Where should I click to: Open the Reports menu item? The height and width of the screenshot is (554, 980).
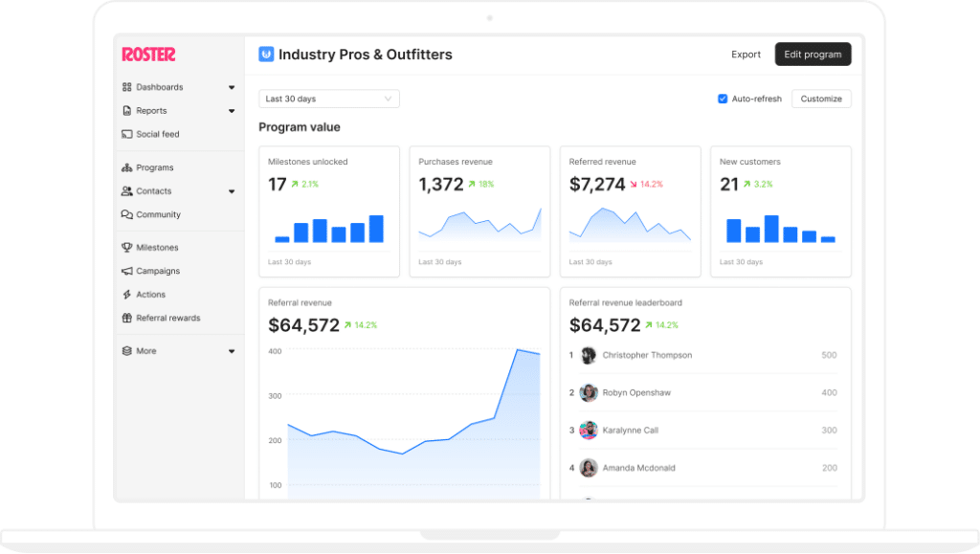[153, 110]
